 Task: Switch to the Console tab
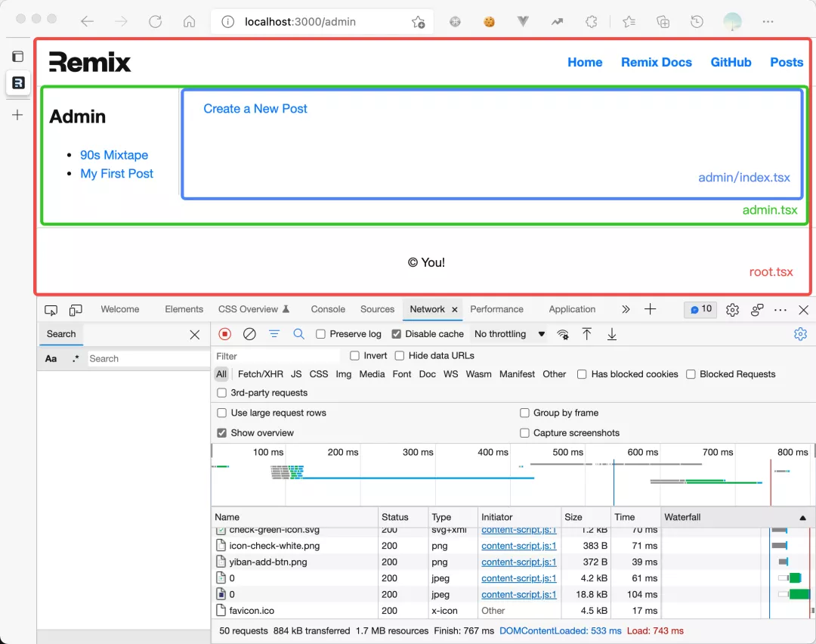click(328, 309)
